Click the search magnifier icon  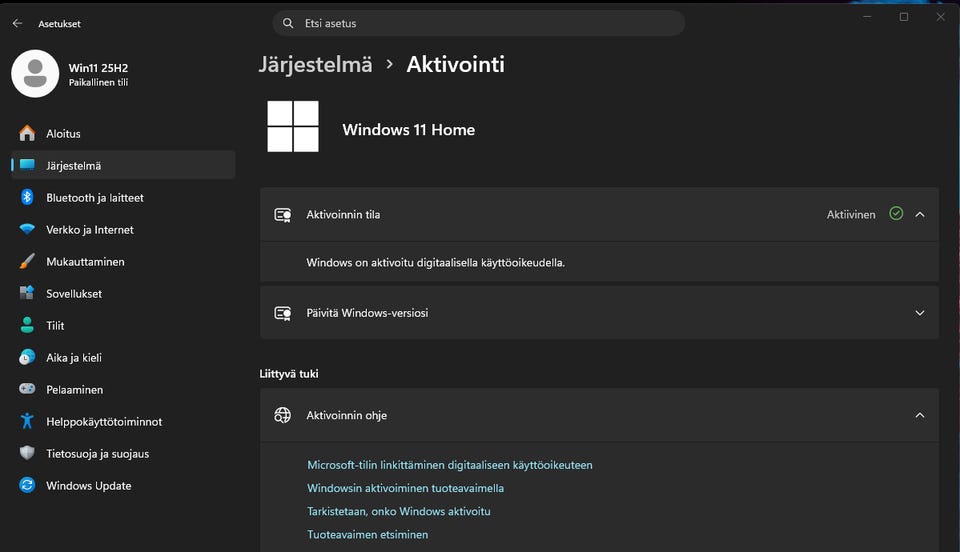[x=288, y=23]
